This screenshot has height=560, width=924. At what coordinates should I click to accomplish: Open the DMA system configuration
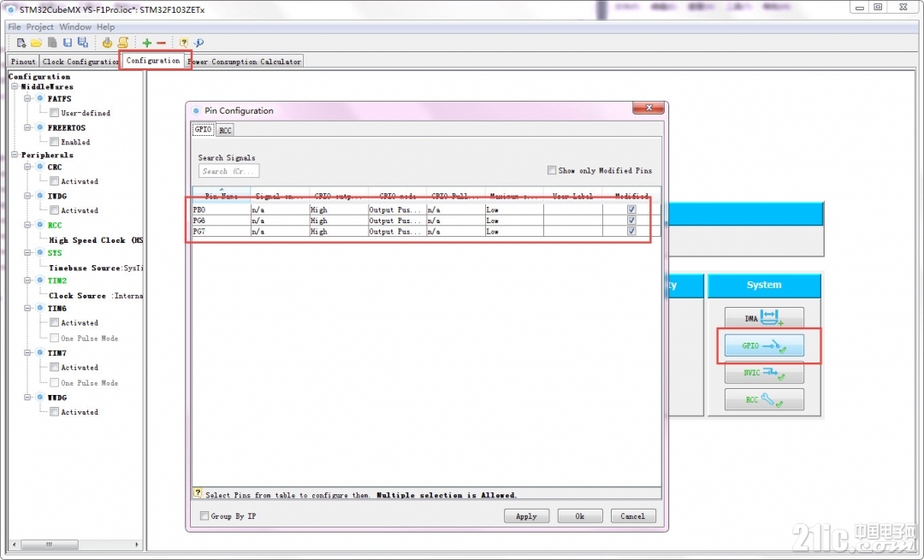tap(764, 318)
